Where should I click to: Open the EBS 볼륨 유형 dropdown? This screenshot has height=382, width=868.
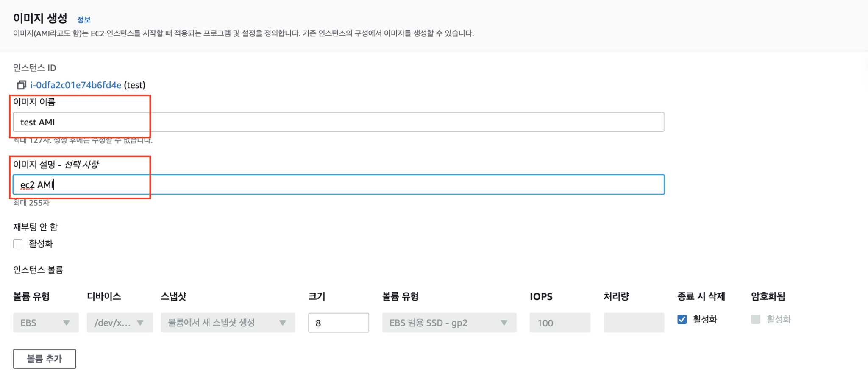[45, 323]
